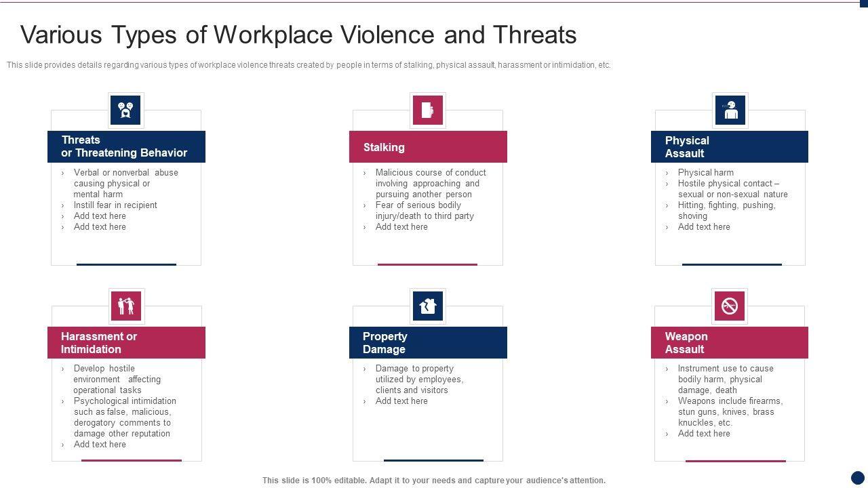Click 'Add text here' in the Stalking card
The width and height of the screenshot is (868, 488).
(401, 226)
